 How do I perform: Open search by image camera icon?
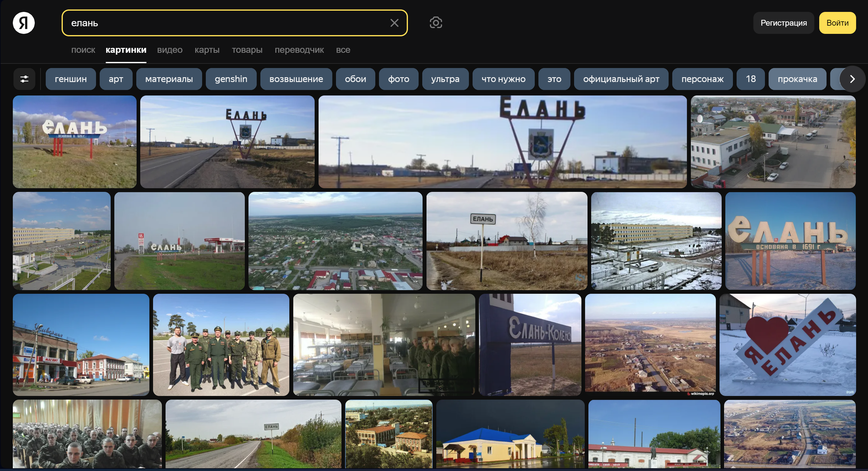point(436,23)
